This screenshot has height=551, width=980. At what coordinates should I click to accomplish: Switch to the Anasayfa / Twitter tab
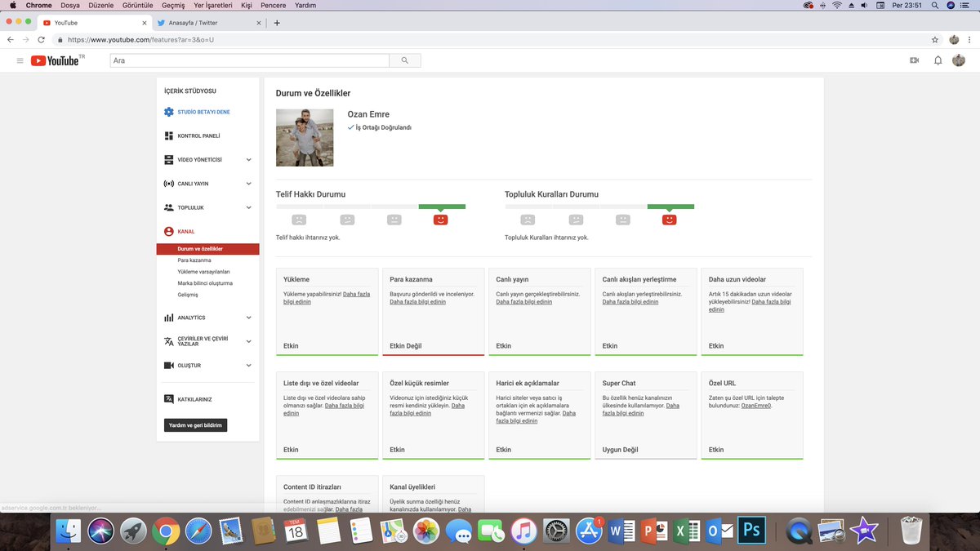[x=210, y=23]
